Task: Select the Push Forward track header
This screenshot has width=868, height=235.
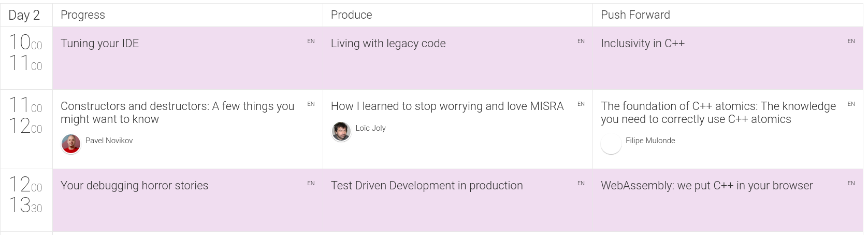Action: tap(635, 15)
